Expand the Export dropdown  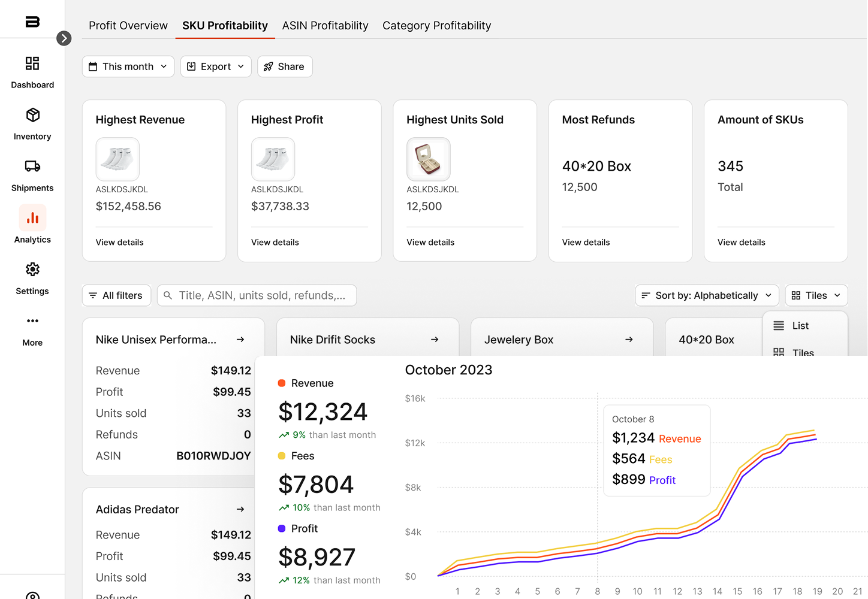pyautogui.click(x=216, y=66)
